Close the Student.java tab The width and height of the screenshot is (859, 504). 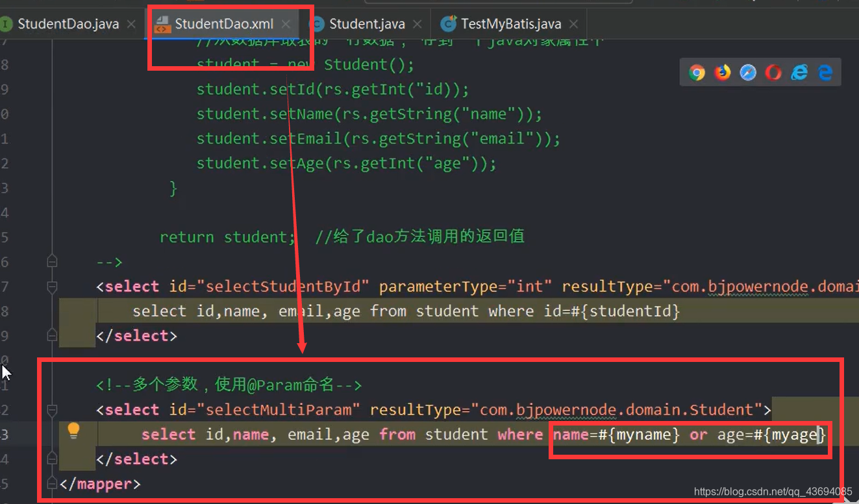click(x=417, y=25)
